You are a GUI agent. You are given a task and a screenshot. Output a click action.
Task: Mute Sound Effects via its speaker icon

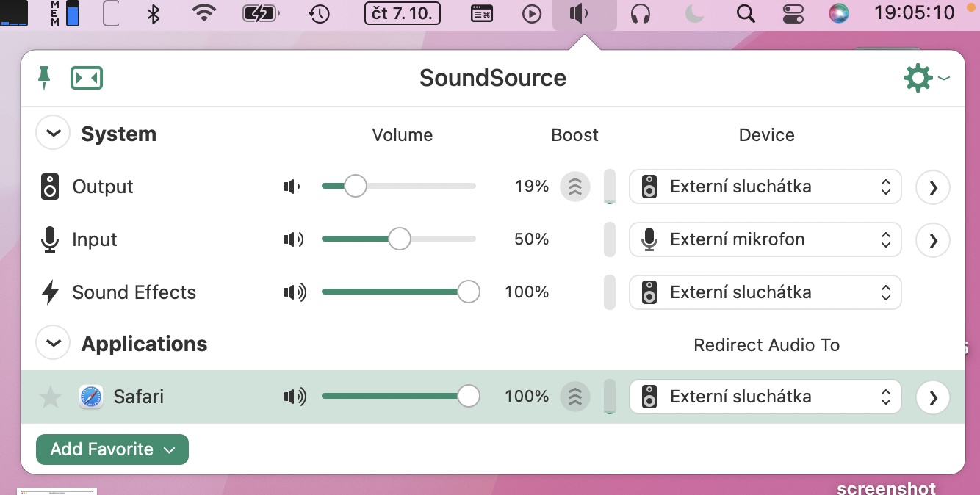point(294,292)
